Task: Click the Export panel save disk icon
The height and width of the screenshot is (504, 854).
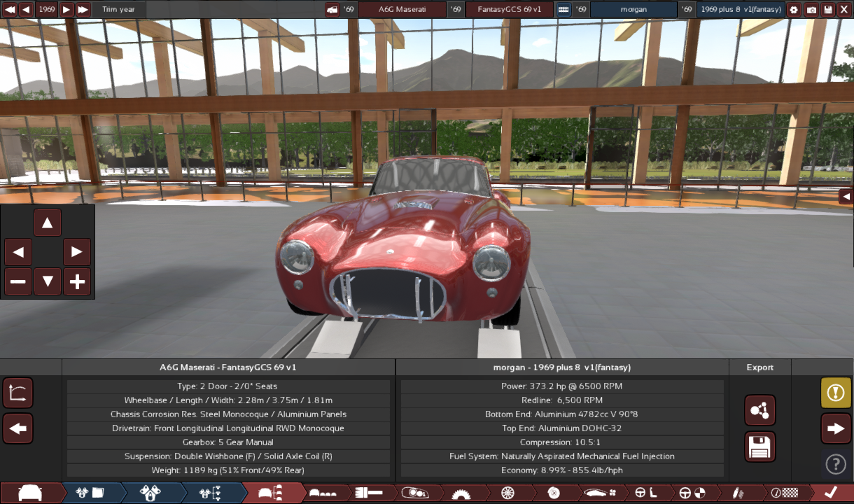Action: coord(760,447)
